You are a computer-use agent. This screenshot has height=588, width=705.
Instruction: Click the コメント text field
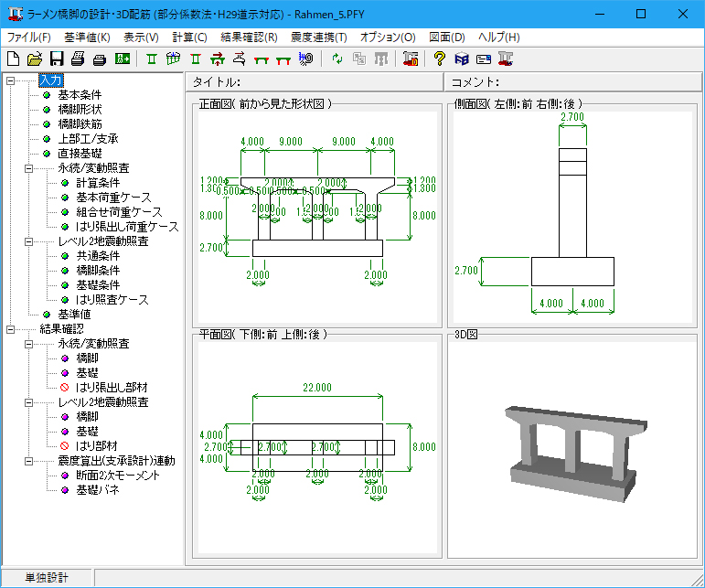(x=599, y=83)
